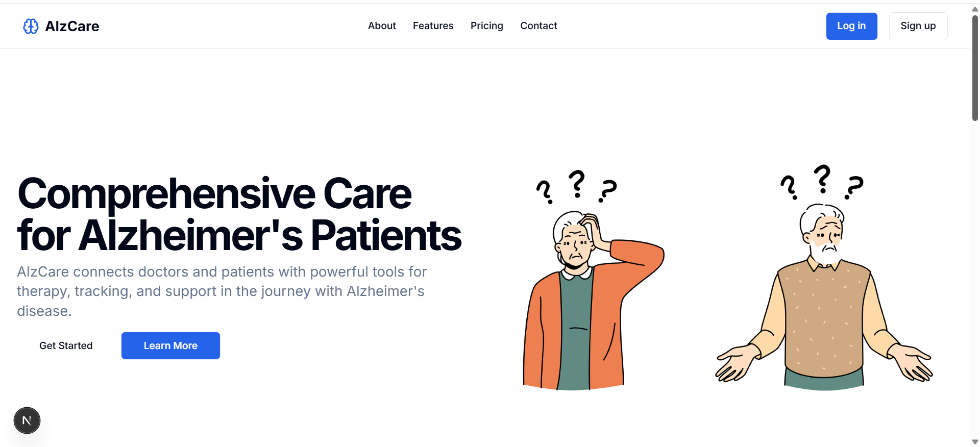
Task: Click the scrollbar down arrow
Action: [x=974, y=441]
